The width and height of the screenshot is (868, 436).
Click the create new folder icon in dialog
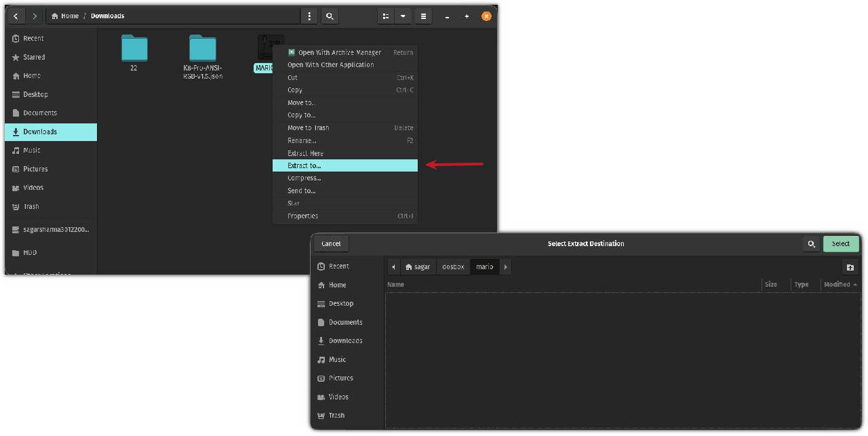tap(850, 267)
